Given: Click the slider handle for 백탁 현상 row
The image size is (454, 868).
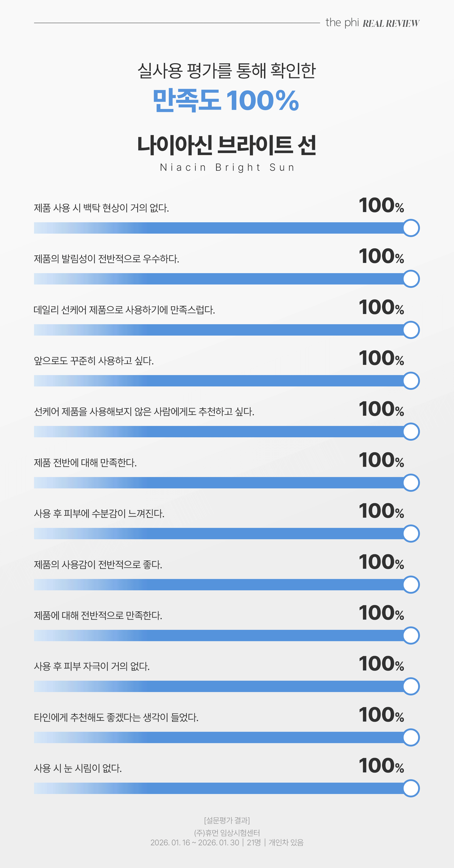Looking at the screenshot, I should [411, 228].
